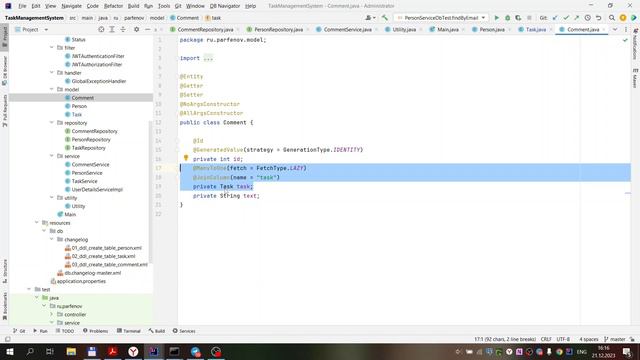The width and height of the screenshot is (640, 360).
Task: Collapse the changelog folder
Action: pos(52,239)
